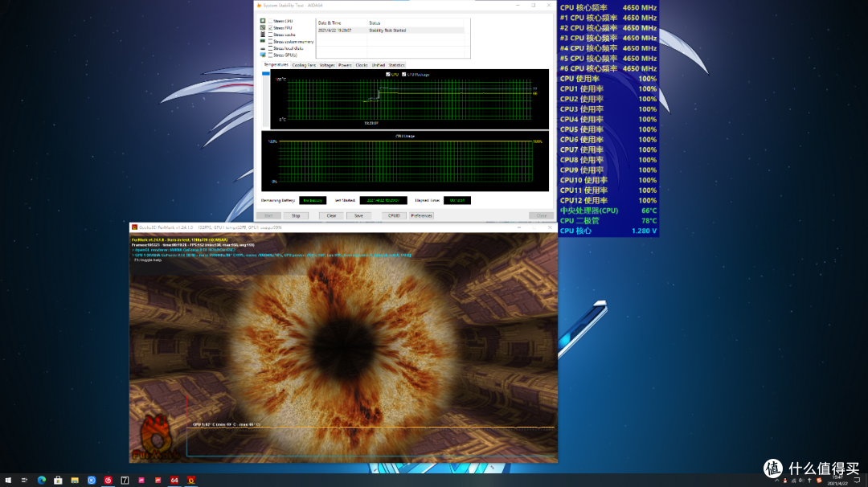868x487 pixels.
Task: Open the black 7 app taskbar icon
Action: 125,481
